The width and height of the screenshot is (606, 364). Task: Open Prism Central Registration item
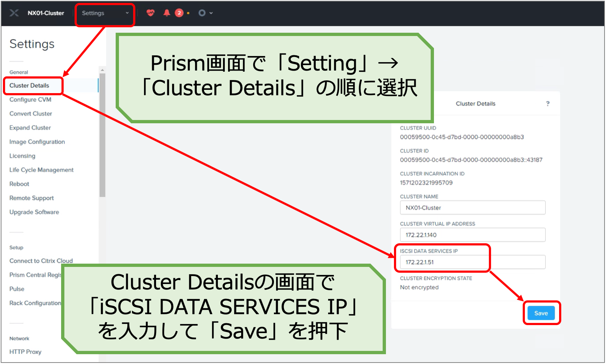(35, 275)
